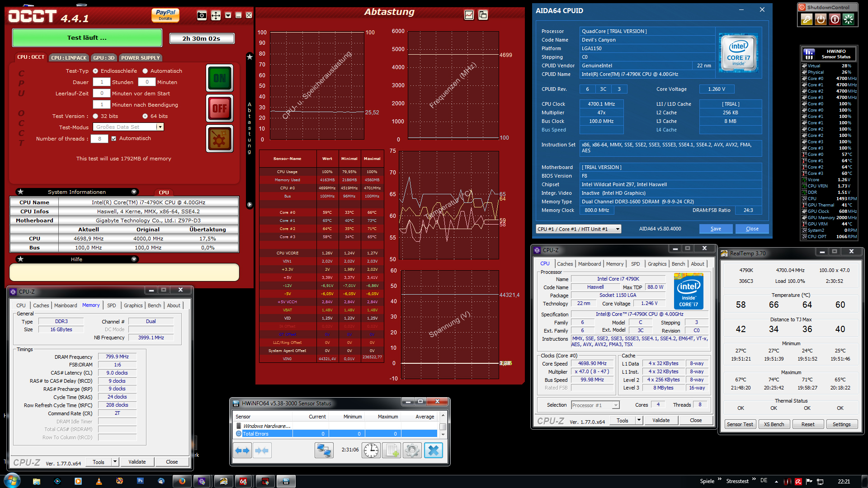
Task: Click the Stunden duration input field
Action: (x=102, y=82)
